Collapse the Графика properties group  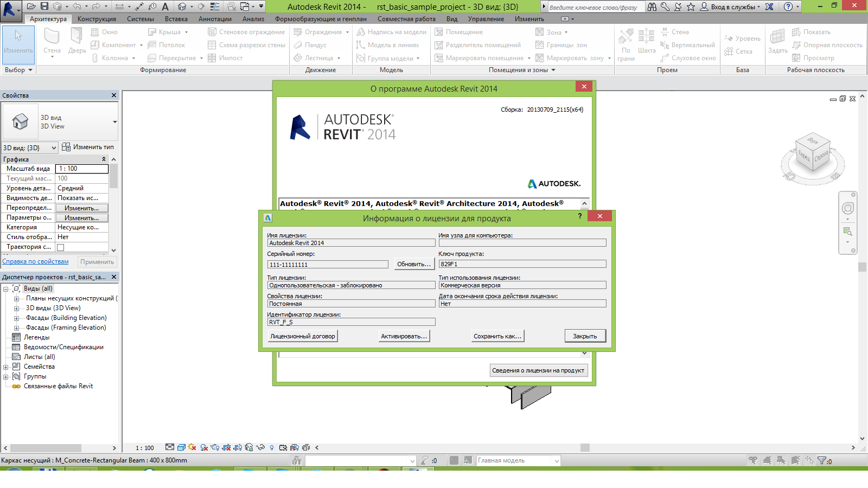coord(104,159)
